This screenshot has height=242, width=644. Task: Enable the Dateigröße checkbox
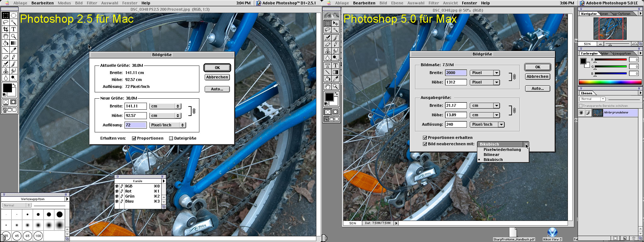[x=171, y=138]
